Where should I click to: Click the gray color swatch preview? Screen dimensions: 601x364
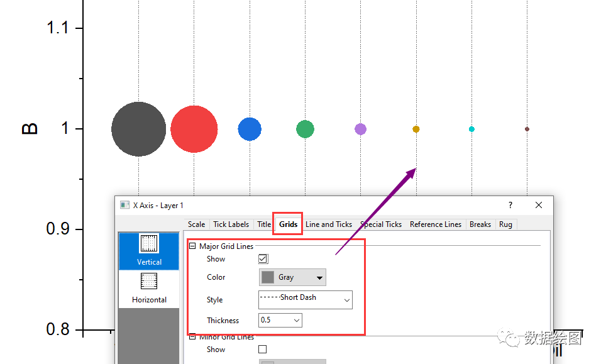click(268, 277)
